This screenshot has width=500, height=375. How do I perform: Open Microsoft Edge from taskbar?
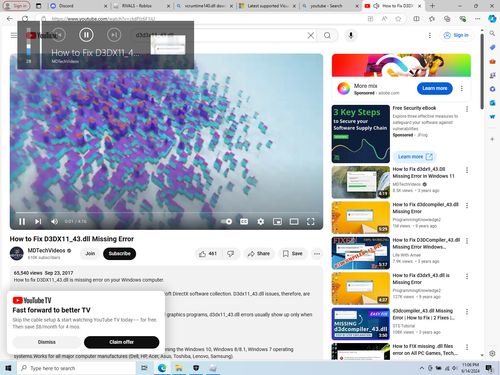(162, 368)
